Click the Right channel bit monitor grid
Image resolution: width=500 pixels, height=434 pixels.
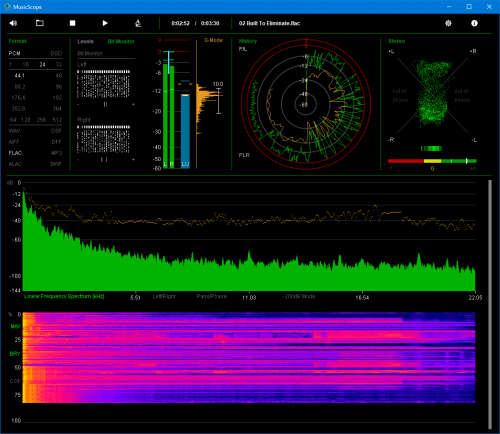click(103, 139)
